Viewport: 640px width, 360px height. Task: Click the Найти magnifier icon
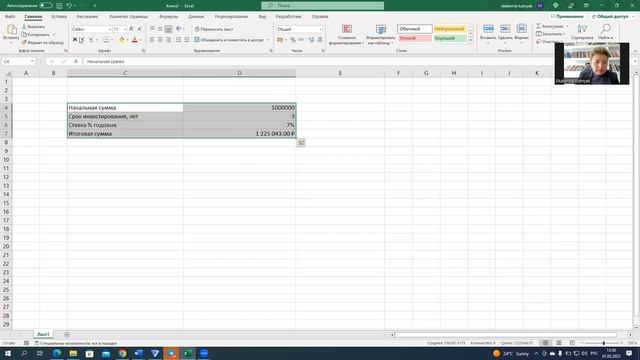tap(606, 29)
